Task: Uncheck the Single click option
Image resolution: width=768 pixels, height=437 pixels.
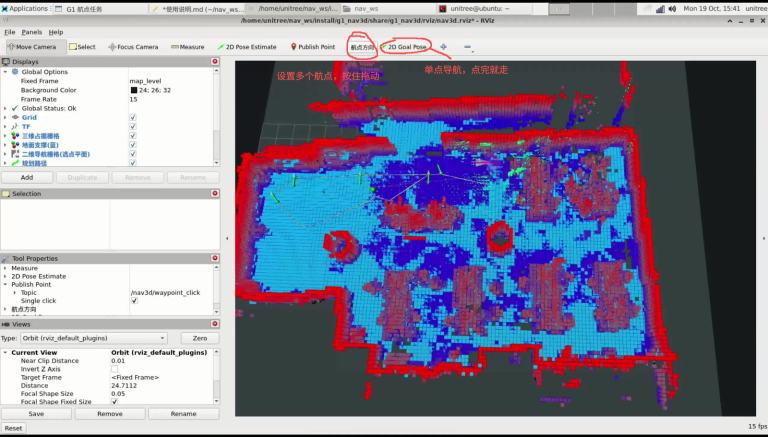Action: point(134,301)
